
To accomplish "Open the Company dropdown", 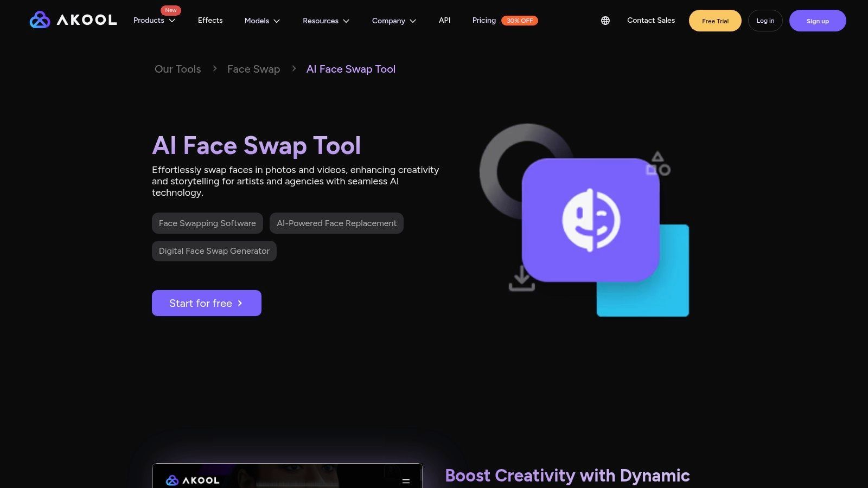I will pyautogui.click(x=393, y=21).
